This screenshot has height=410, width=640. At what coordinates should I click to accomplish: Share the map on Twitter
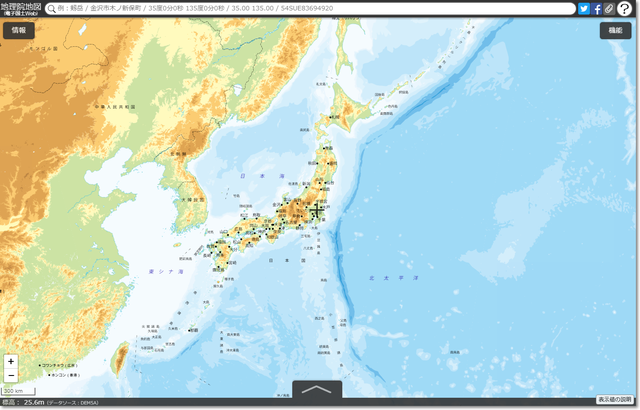(584, 8)
